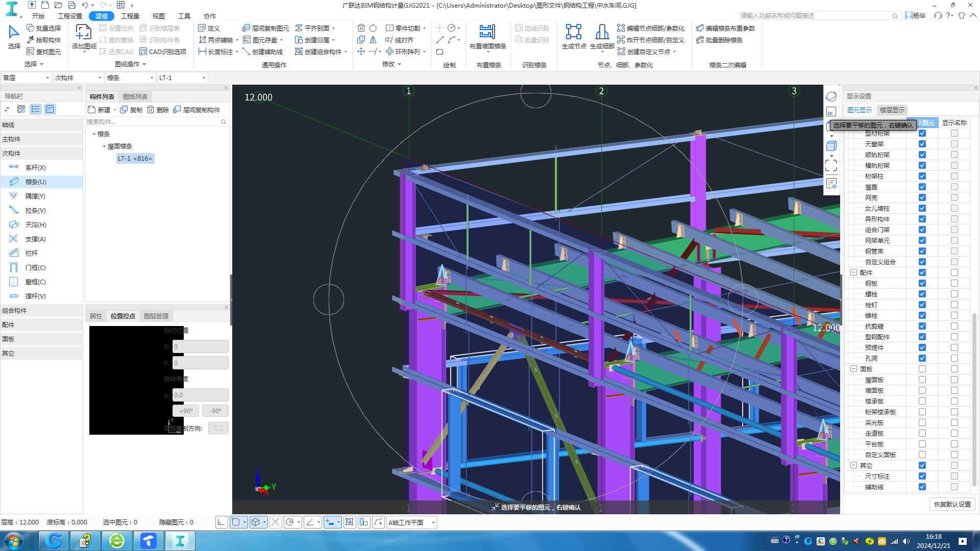Click 批量选择 tool
Screen dimensions: 980x551
point(44,28)
